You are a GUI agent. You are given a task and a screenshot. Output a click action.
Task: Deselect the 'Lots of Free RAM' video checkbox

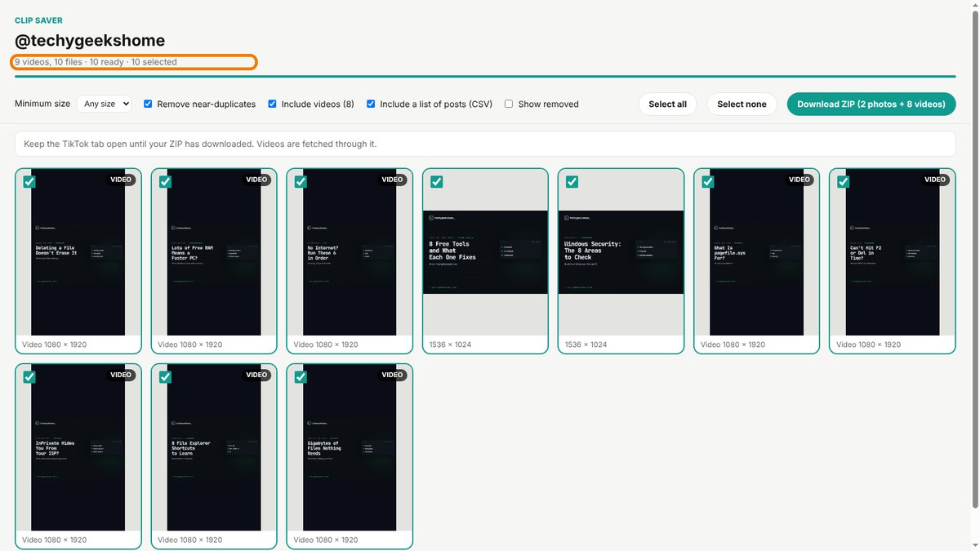[165, 182]
